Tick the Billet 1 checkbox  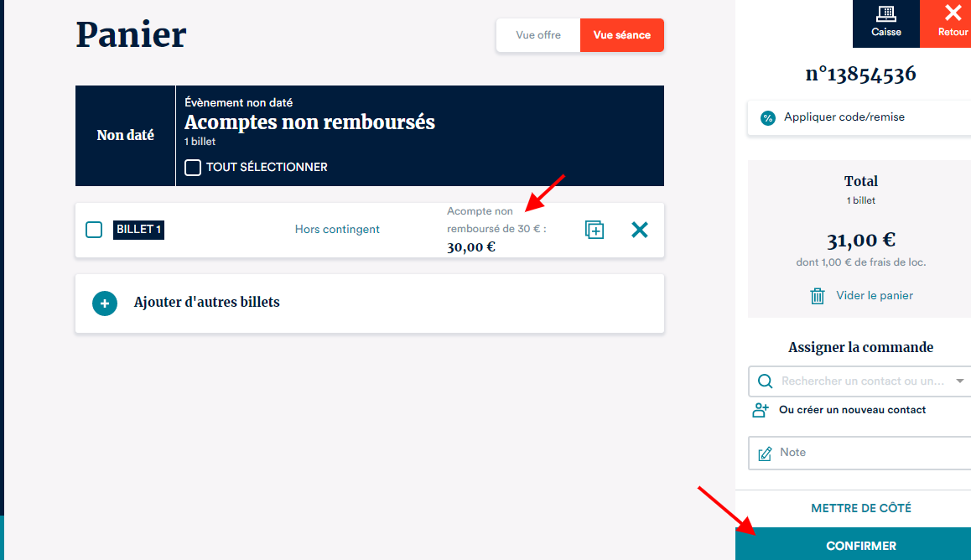[95, 230]
